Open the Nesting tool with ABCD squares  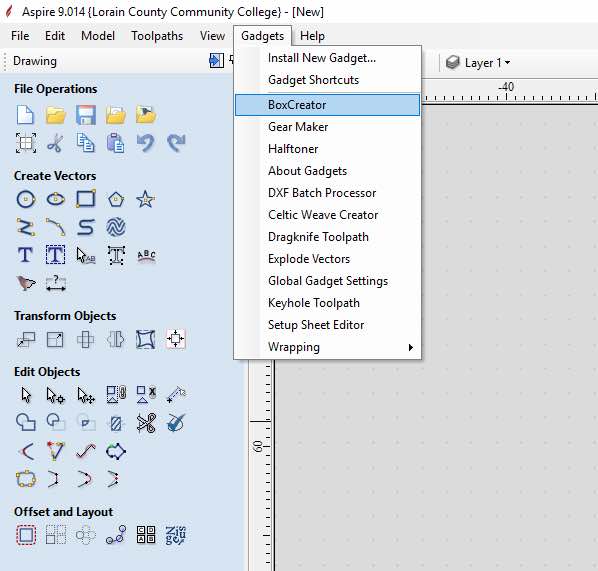(x=146, y=535)
